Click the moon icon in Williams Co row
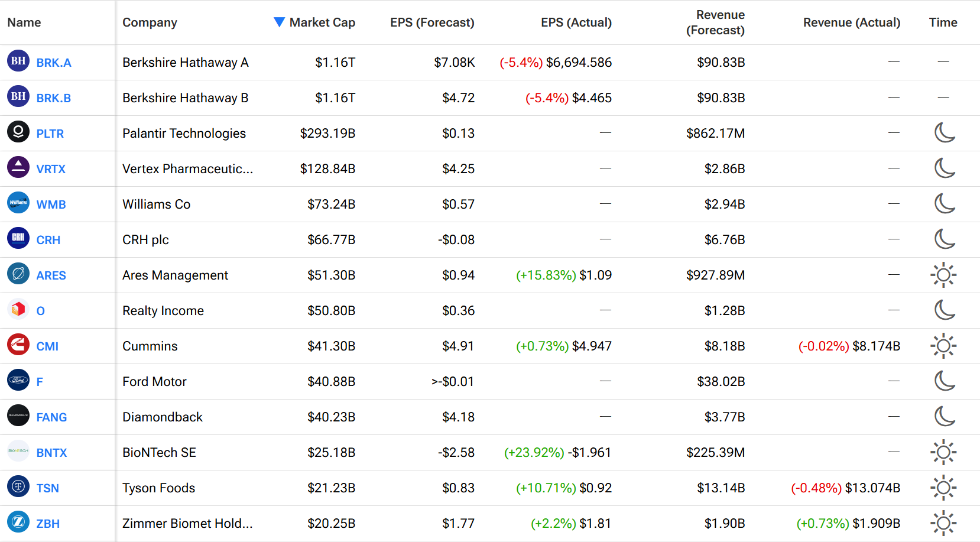The height and width of the screenshot is (542, 980). pyautogui.click(x=944, y=203)
